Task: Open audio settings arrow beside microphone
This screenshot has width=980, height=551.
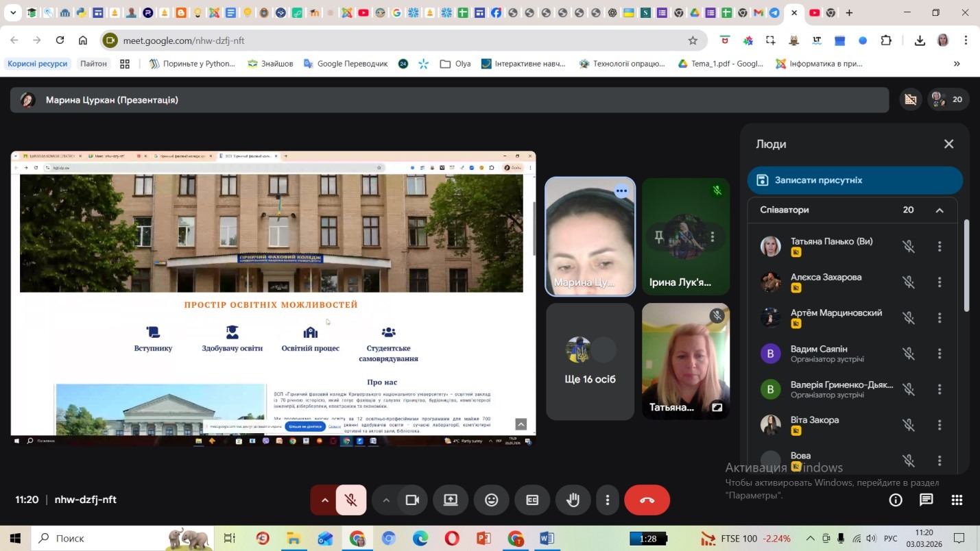Action: click(x=324, y=500)
